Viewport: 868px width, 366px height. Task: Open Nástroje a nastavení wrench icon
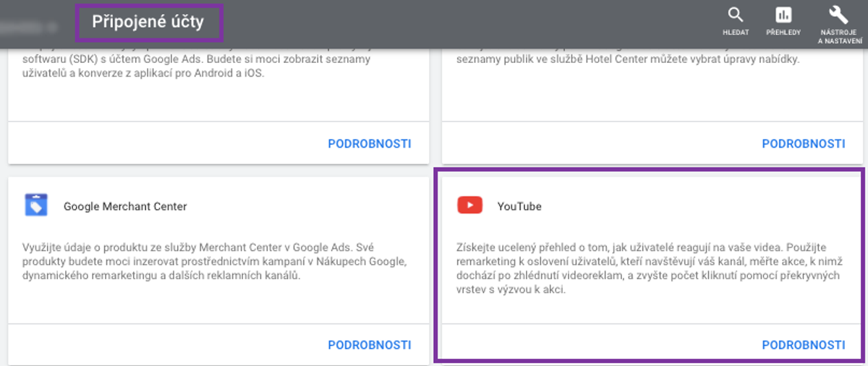tap(838, 15)
